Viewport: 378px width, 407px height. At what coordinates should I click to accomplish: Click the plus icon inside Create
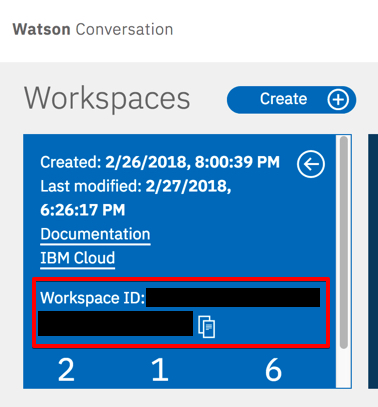(338, 100)
